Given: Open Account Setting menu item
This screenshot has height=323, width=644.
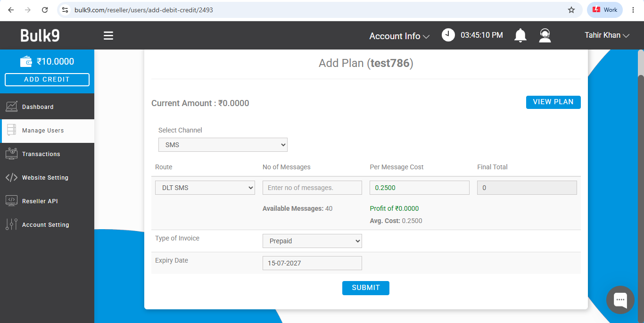Looking at the screenshot, I should 47,225.
